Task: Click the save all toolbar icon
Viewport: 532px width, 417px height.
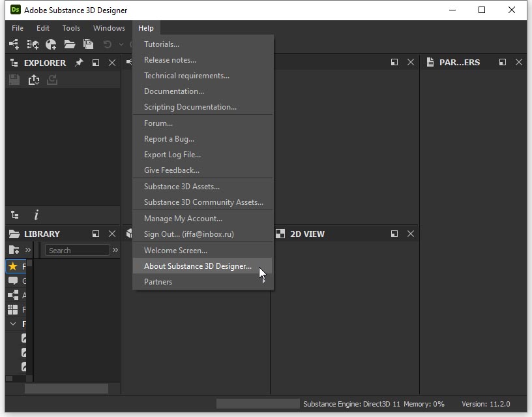Action: (88, 44)
